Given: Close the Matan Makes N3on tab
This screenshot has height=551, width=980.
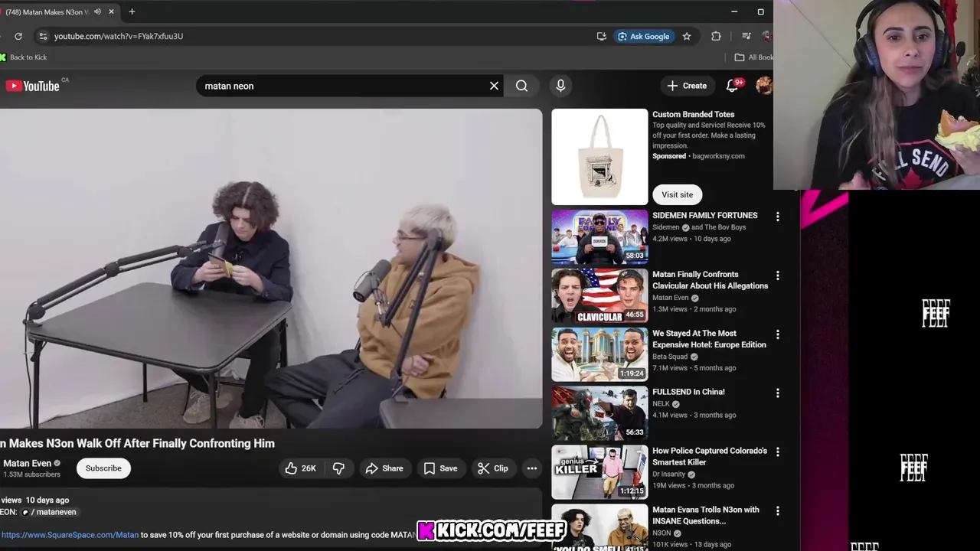Looking at the screenshot, I should (112, 11).
